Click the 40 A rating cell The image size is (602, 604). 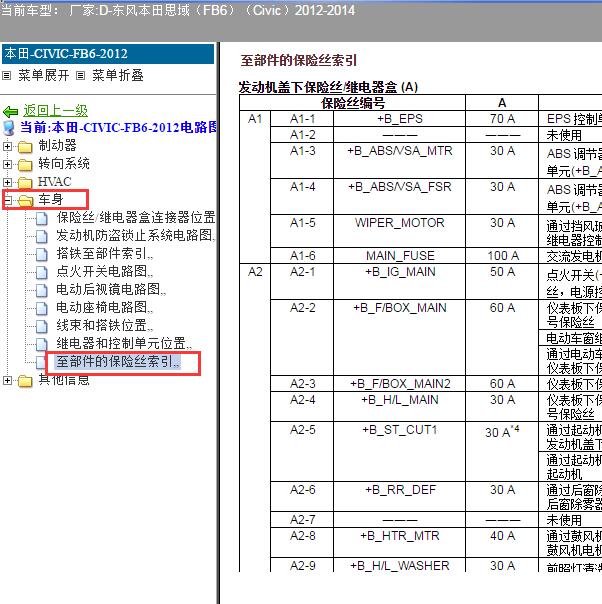pos(502,542)
